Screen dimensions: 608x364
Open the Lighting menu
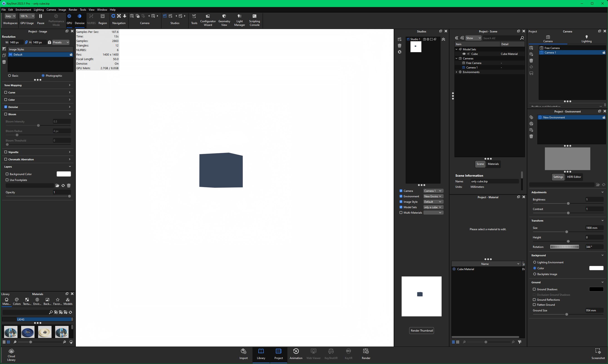(x=39, y=10)
